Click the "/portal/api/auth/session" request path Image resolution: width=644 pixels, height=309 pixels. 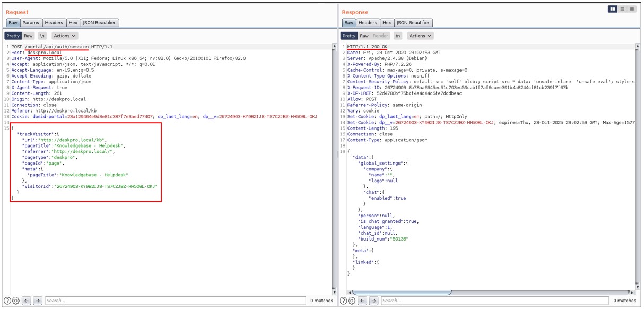(x=57, y=47)
